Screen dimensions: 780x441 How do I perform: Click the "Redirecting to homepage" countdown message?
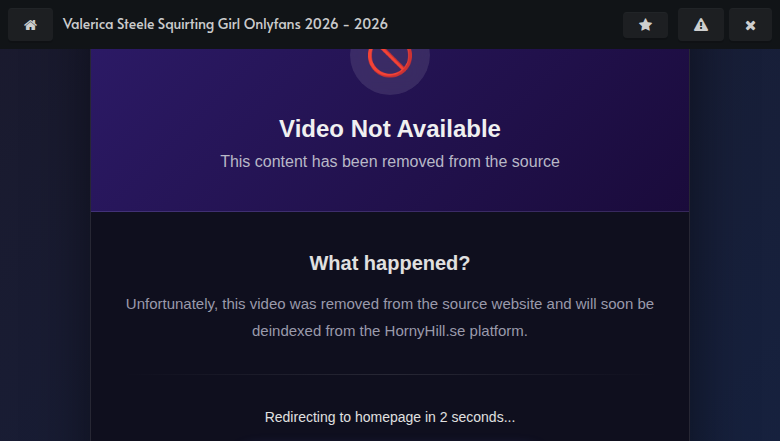coord(389,417)
